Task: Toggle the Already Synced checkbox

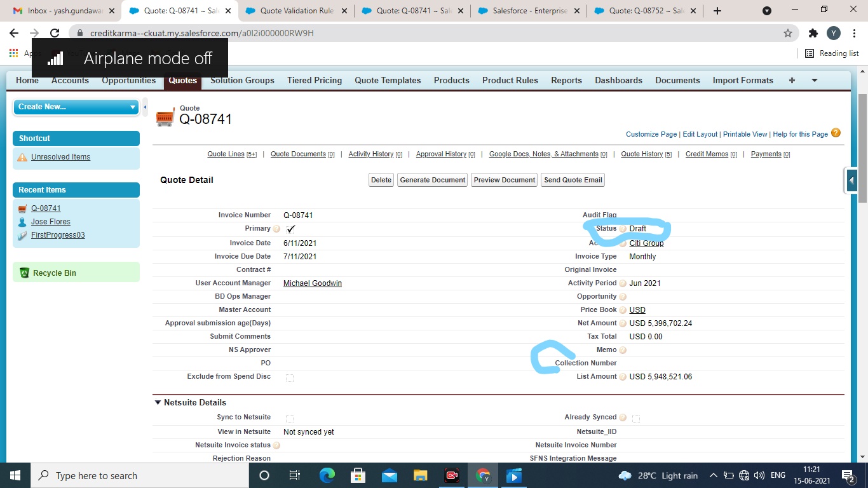Action: (x=636, y=419)
